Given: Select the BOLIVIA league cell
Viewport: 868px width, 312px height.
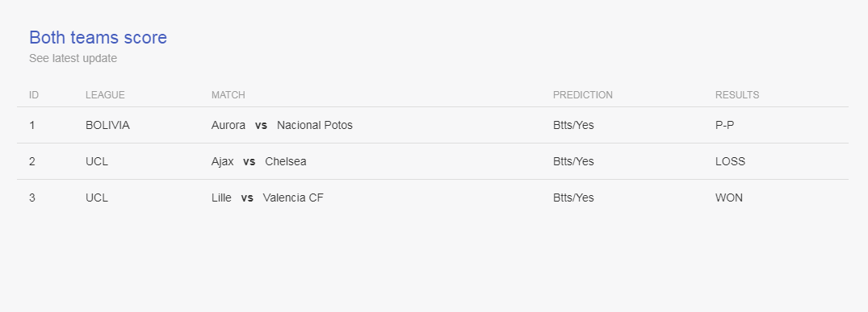Looking at the screenshot, I should pos(107,125).
